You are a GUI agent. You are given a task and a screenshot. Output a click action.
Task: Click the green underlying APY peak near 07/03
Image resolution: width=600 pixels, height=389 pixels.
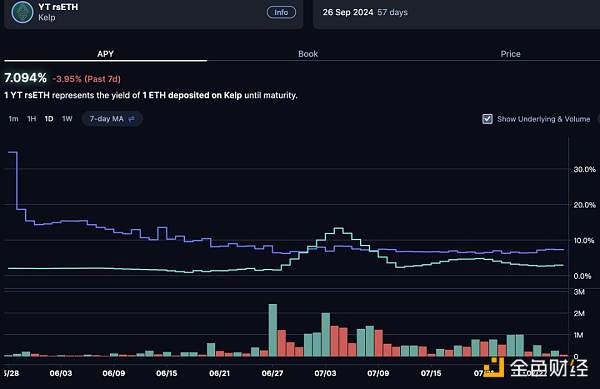click(338, 228)
